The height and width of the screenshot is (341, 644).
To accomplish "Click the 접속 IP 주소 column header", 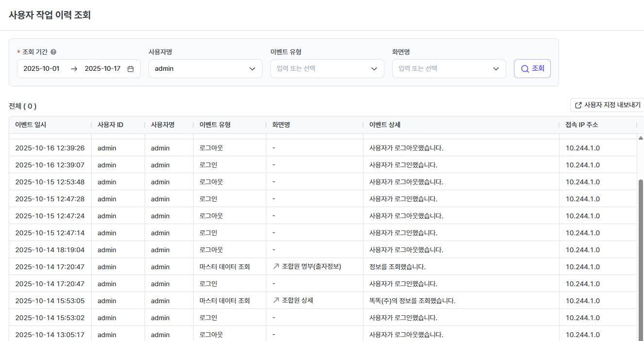I will pyautogui.click(x=581, y=125).
